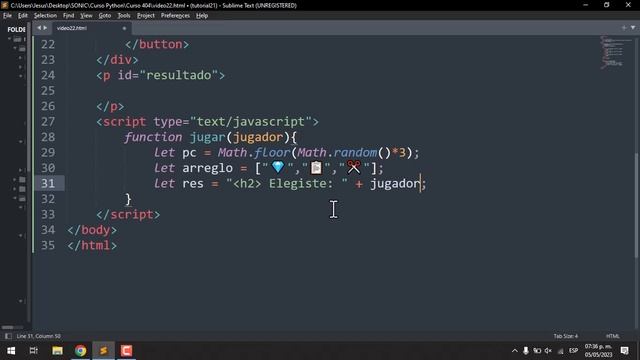Open Task View on the taskbar
The image size is (640, 360).
coord(34,351)
